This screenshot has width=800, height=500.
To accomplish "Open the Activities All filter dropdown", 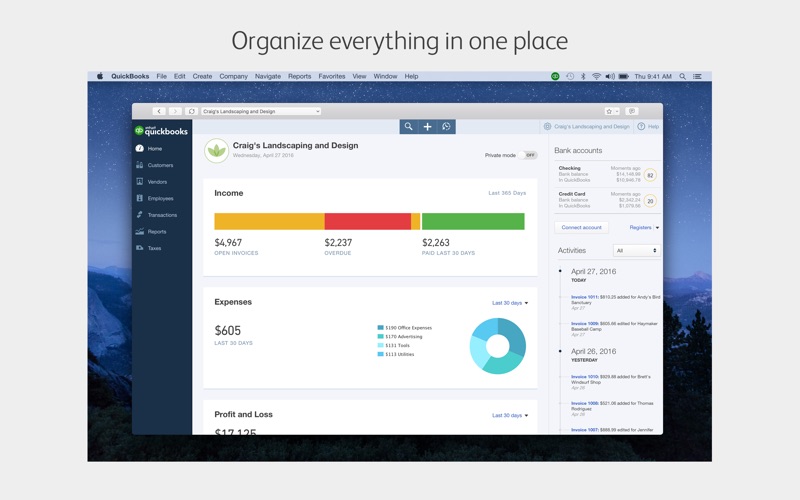I will tap(636, 251).
